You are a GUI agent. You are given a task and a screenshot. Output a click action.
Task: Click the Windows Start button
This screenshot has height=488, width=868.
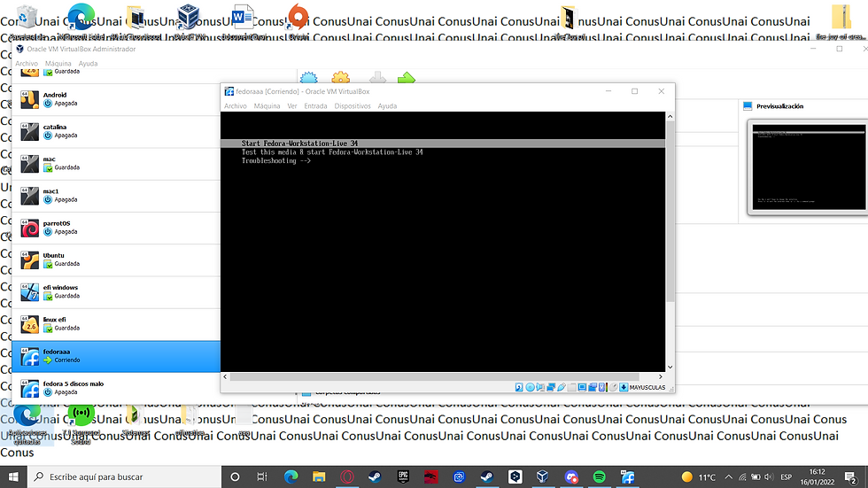[x=13, y=476]
